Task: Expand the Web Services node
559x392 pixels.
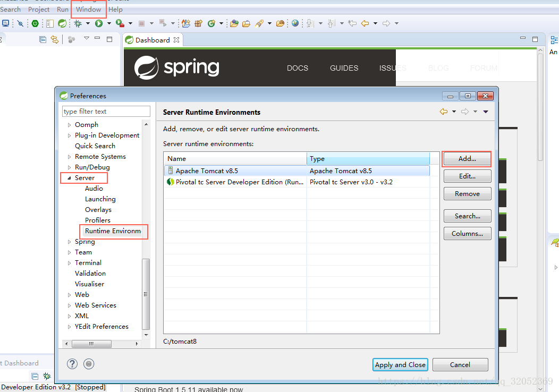Action: pos(69,305)
